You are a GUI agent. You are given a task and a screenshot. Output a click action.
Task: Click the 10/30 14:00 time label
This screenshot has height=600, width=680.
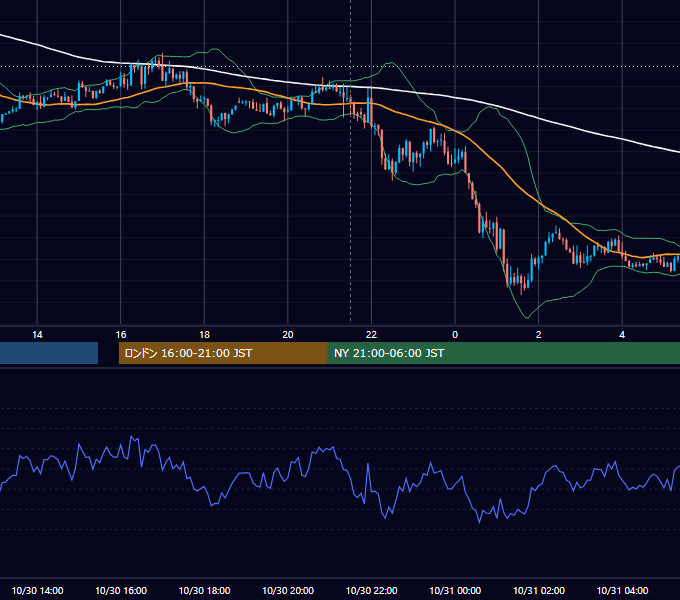37,590
